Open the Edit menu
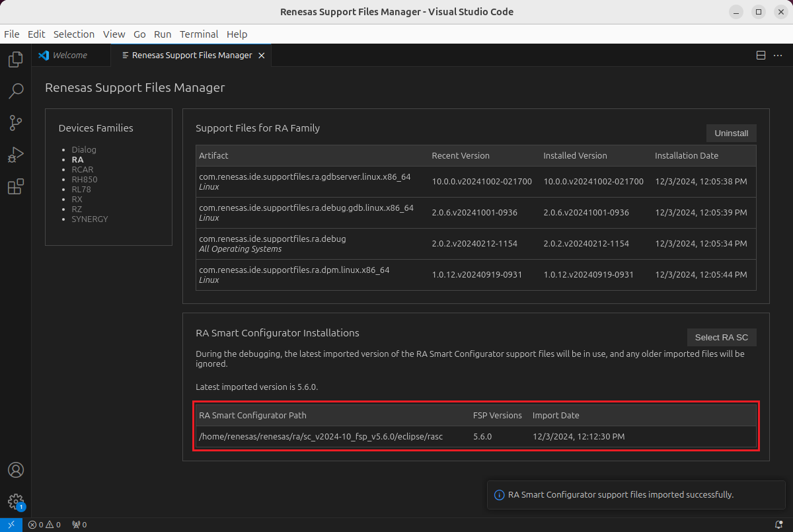793x532 pixels. coord(36,34)
